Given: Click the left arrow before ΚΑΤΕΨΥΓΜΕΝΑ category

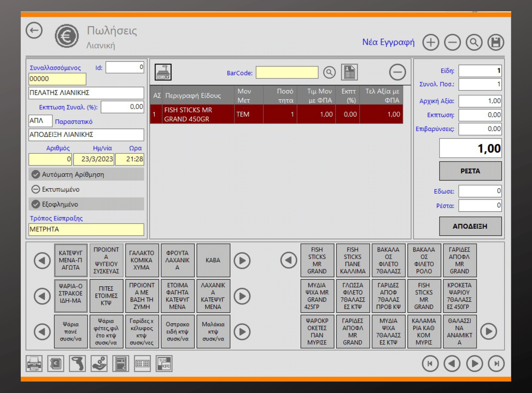Looking at the screenshot, I should click(42, 260).
